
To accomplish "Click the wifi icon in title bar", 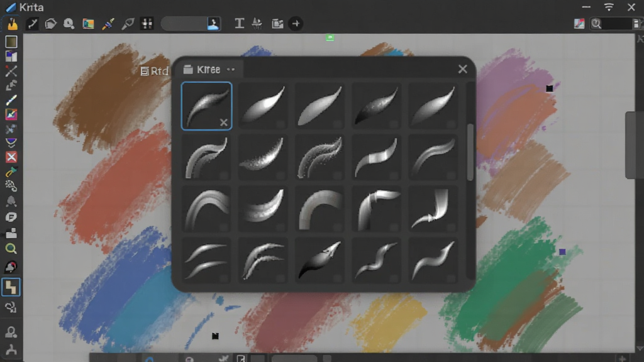I will [x=609, y=7].
